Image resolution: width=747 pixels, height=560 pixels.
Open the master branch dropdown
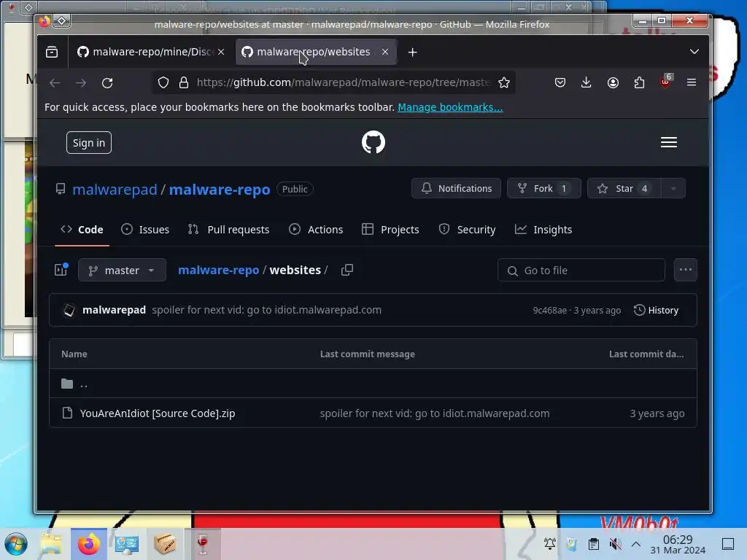(122, 271)
